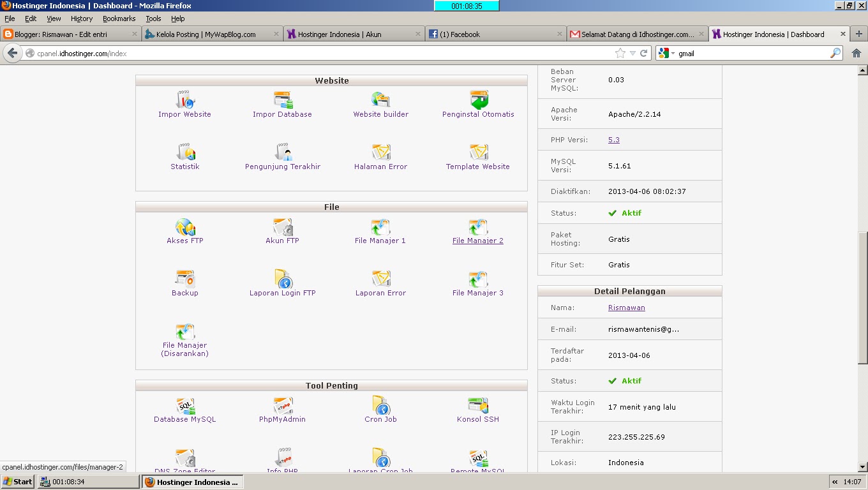
Task: Open Laporan Login FTP icon
Action: [x=283, y=278]
